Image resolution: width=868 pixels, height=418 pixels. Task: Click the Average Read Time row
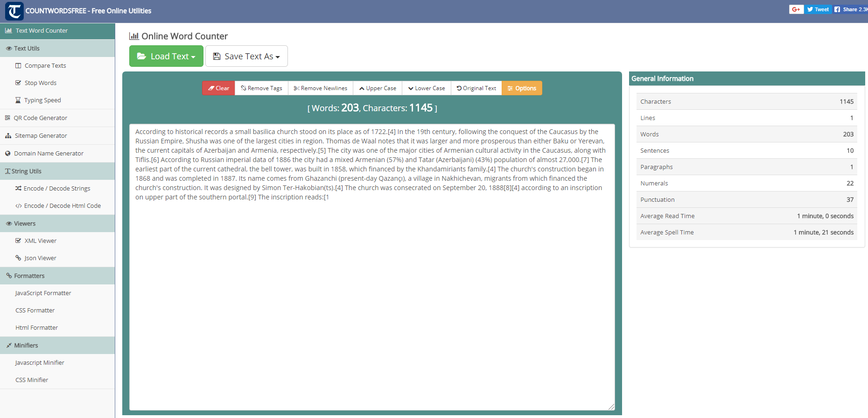pyautogui.click(x=747, y=216)
